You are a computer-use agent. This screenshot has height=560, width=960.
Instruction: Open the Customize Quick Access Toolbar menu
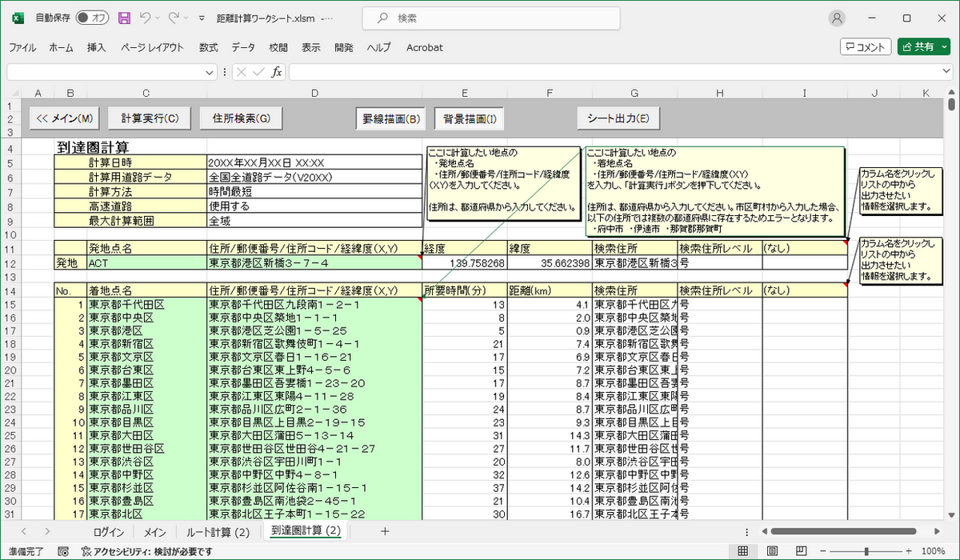click(x=201, y=18)
